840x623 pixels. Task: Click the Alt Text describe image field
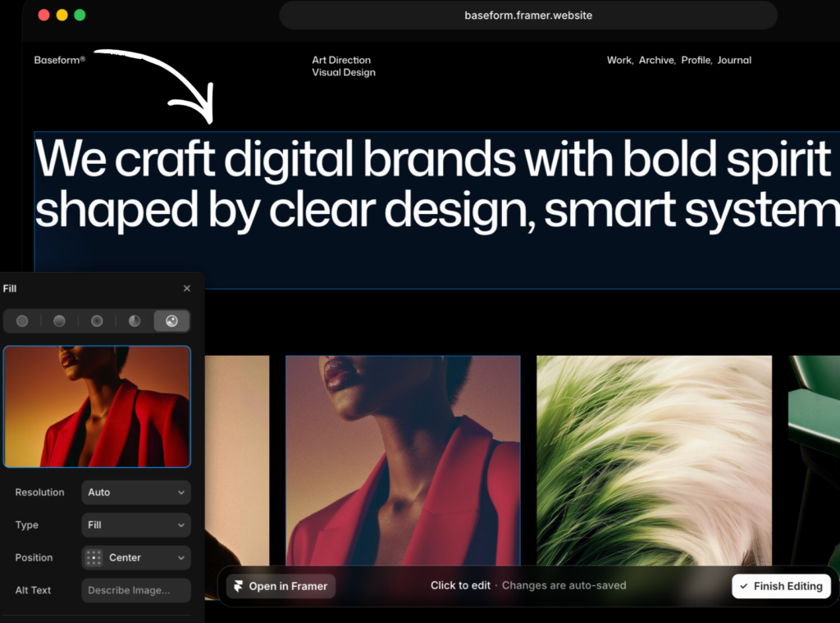point(135,590)
